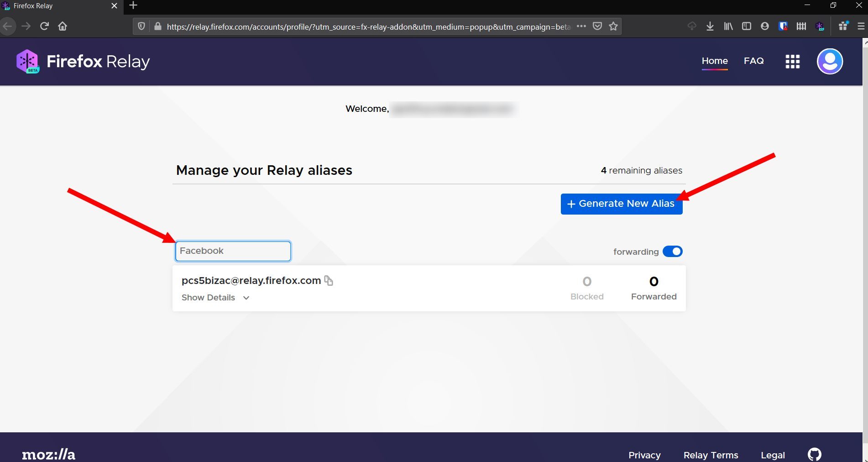Select the Firefox Relay browser tab
The image size is (868, 462).
62,6
